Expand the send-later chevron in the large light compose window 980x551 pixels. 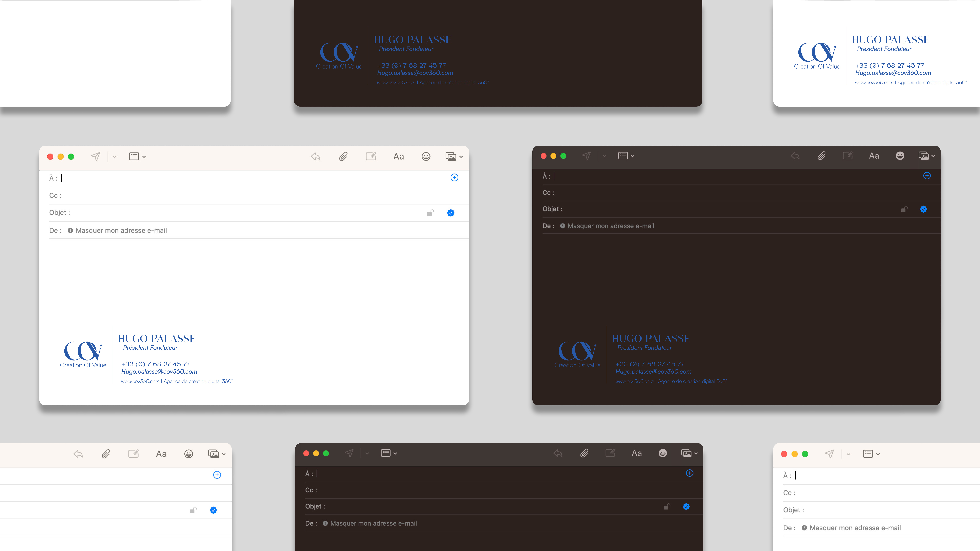[115, 157]
